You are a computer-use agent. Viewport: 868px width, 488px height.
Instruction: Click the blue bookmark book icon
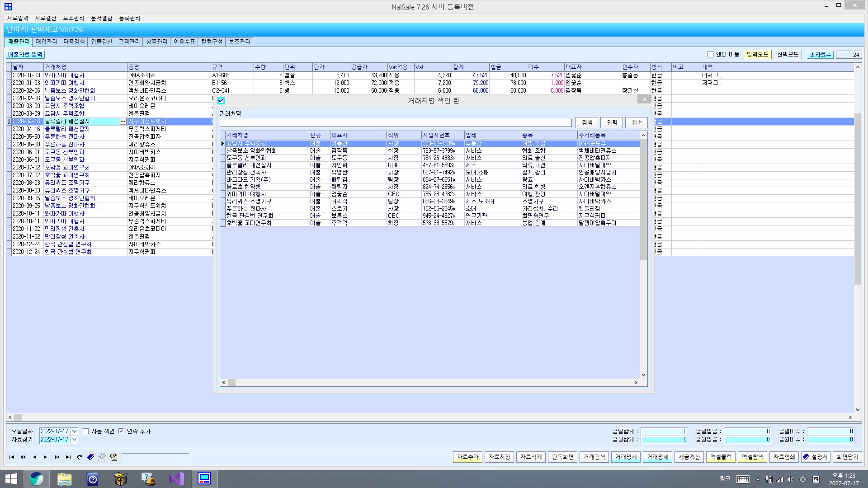tap(91, 457)
